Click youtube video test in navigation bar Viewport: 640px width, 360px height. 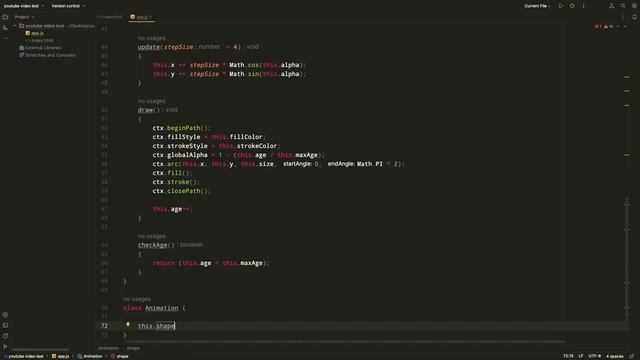tap(24, 356)
